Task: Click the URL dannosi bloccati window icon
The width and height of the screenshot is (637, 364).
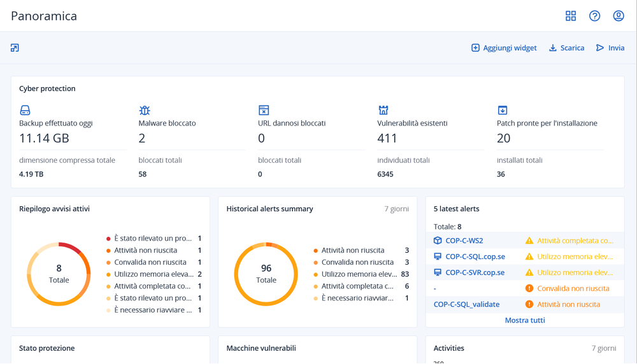Action: [x=264, y=110]
